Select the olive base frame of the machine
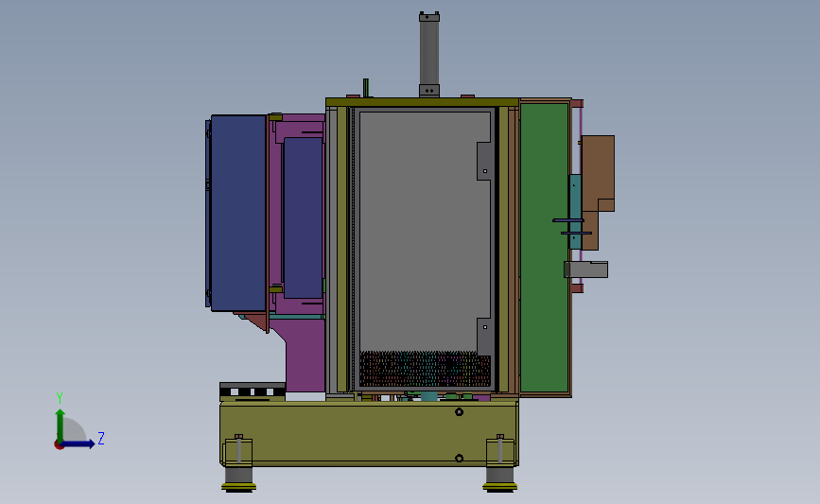820x504 pixels. click(x=369, y=433)
